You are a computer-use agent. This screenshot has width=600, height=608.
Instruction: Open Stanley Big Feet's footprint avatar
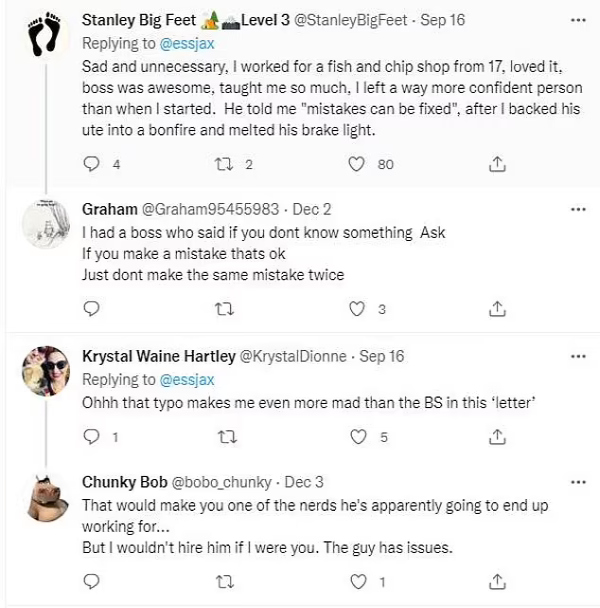(x=44, y=38)
